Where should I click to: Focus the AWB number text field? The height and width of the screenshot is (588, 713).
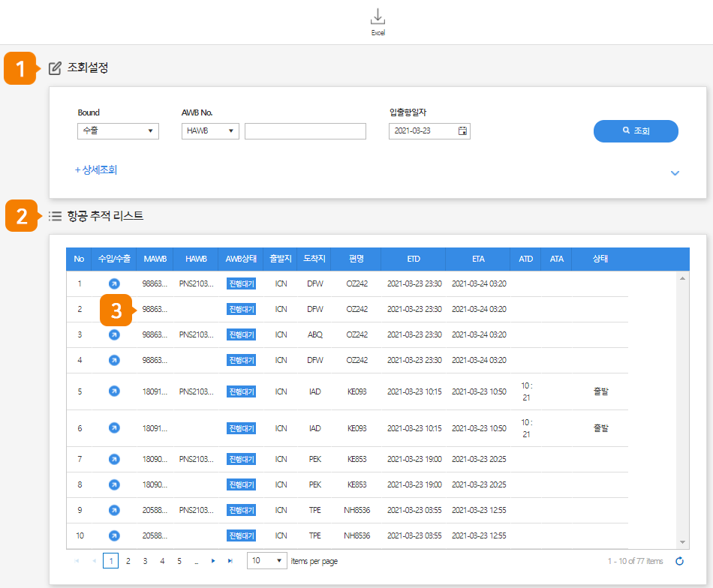pos(305,130)
